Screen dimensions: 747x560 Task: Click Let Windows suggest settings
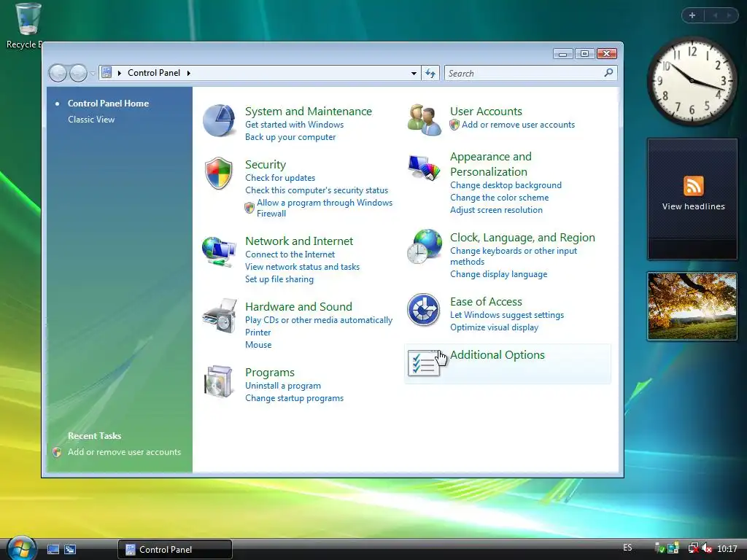pos(507,315)
